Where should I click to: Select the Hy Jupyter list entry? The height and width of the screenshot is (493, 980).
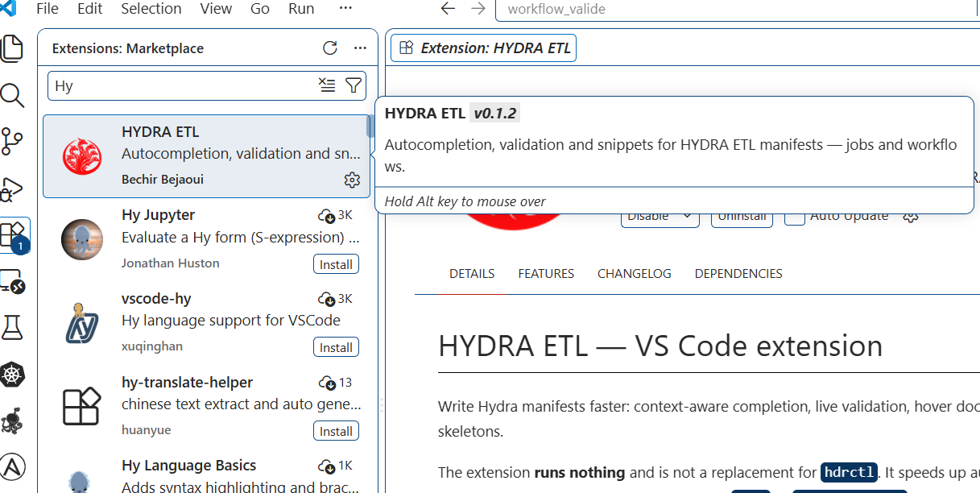(206, 239)
